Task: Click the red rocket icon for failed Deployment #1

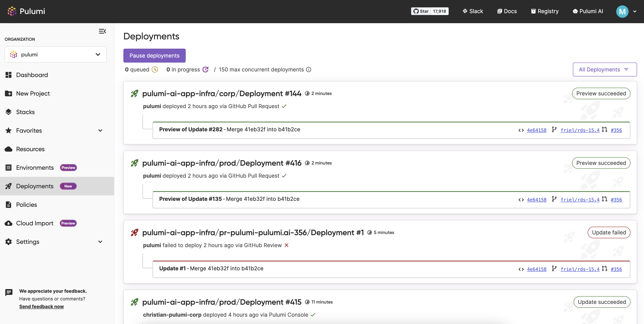Action: point(135,232)
